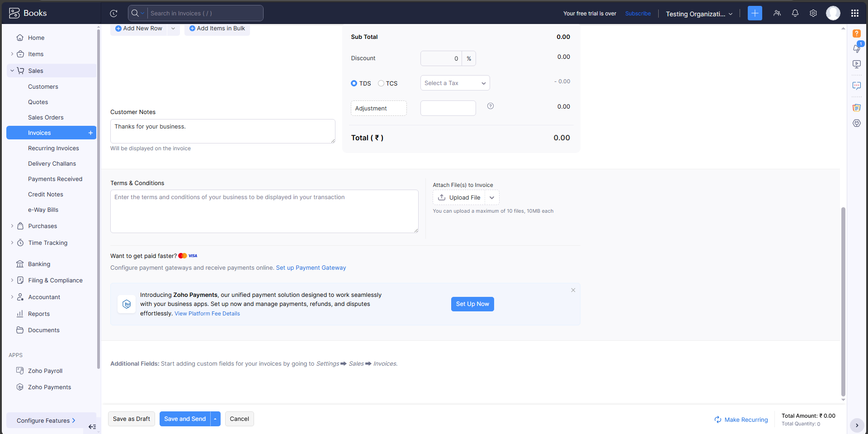Refresh the page using the reload icon
The width and height of the screenshot is (868, 434).
[113, 13]
